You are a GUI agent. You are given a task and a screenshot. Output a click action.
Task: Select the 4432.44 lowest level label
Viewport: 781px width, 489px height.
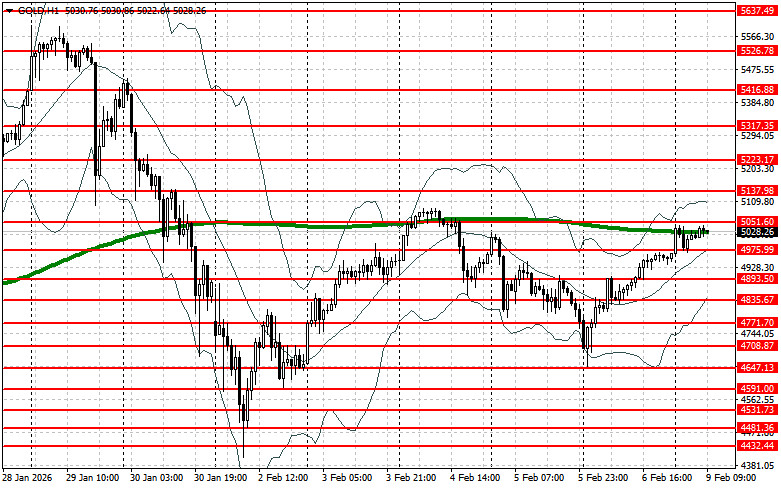tap(755, 445)
